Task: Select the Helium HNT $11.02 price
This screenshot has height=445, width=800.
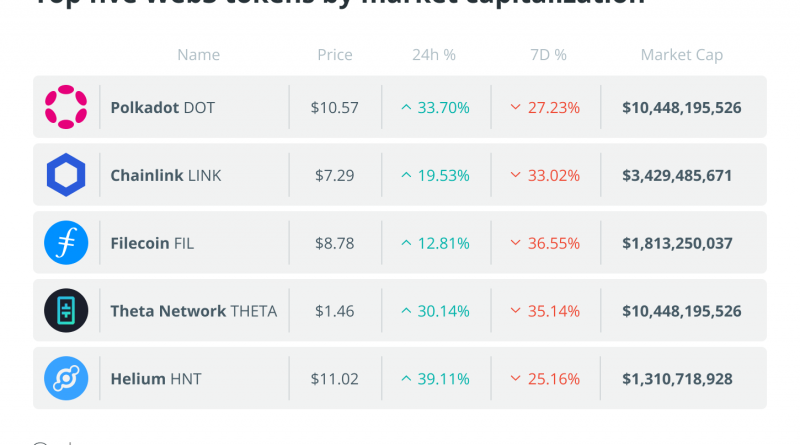Action: tap(334, 379)
